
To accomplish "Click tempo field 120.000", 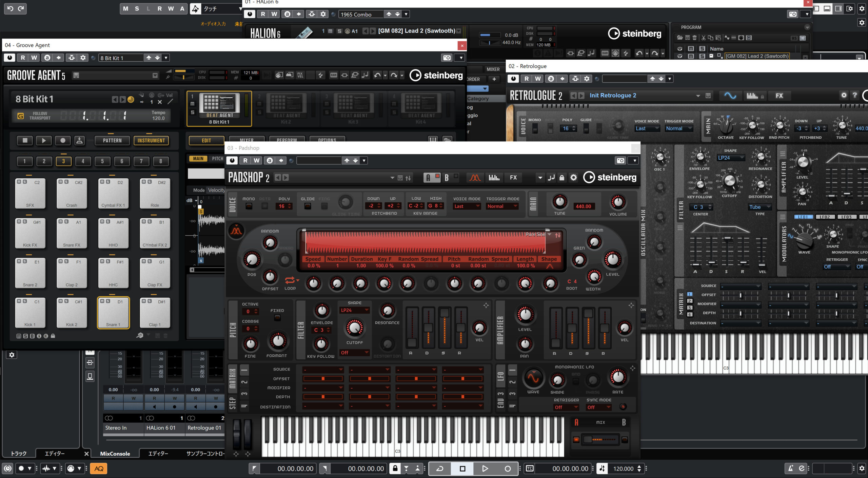I will coord(623,469).
